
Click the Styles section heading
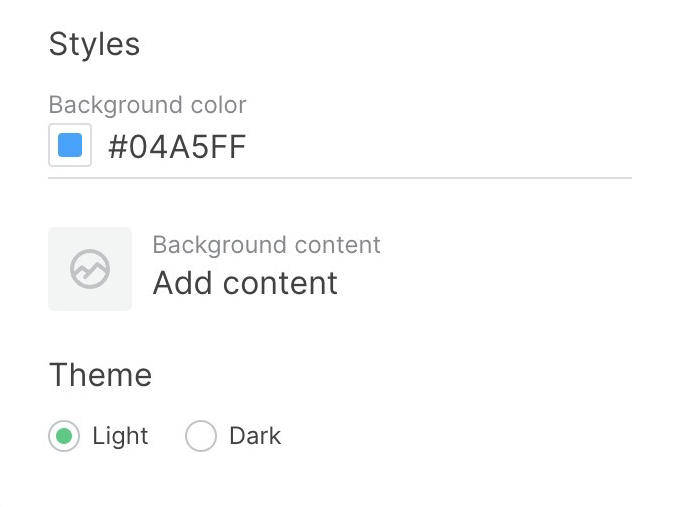[x=94, y=44]
